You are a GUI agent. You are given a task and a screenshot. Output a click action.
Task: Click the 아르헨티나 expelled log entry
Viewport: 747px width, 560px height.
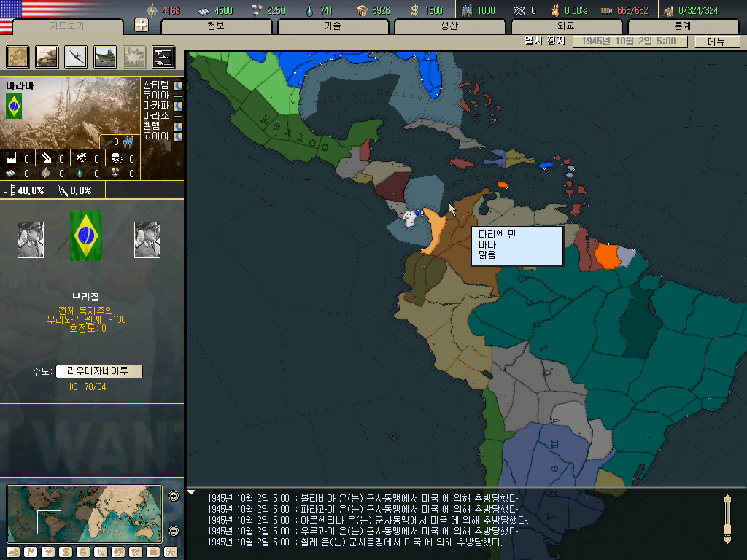pos(368,520)
